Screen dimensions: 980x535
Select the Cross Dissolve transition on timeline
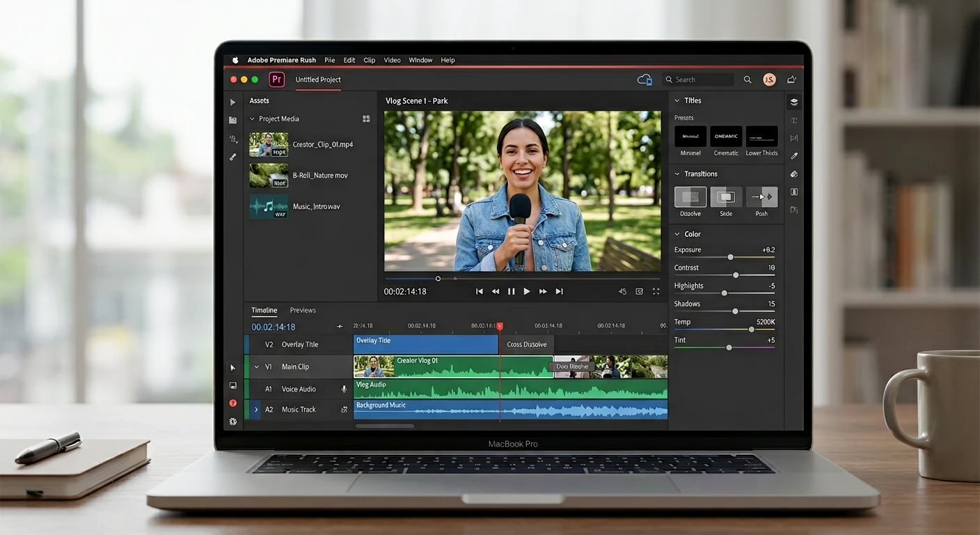click(527, 344)
